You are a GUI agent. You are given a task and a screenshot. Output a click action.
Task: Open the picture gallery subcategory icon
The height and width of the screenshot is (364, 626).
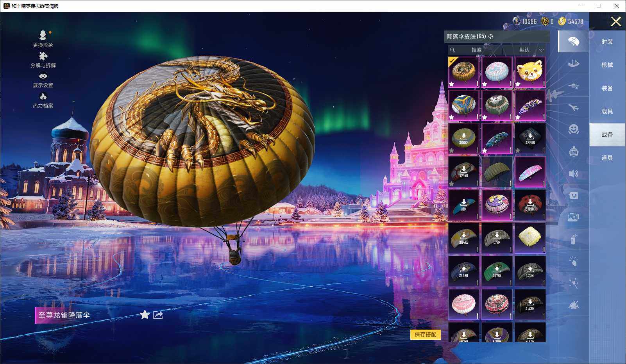pyautogui.click(x=573, y=217)
